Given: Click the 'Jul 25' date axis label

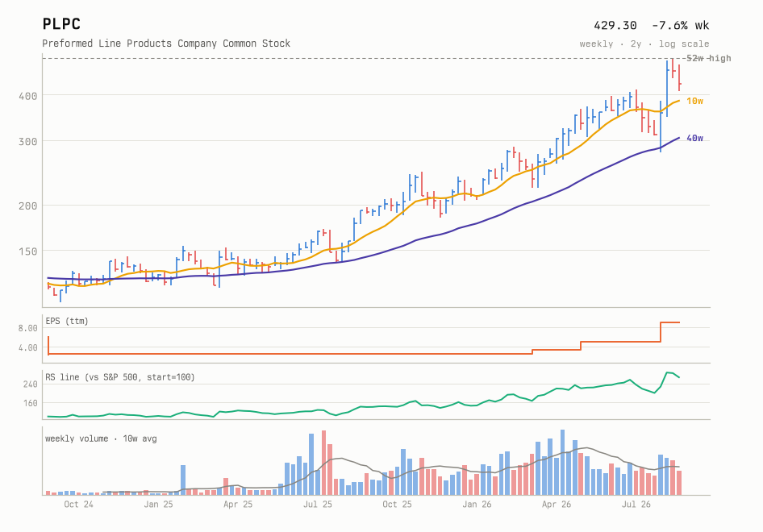Looking at the screenshot, I should (x=317, y=505).
